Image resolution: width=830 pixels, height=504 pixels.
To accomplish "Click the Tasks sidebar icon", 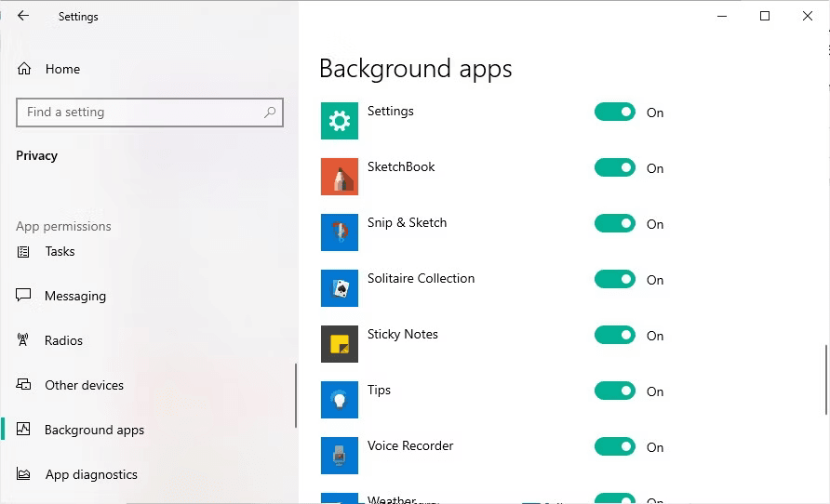I will click(23, 252).
